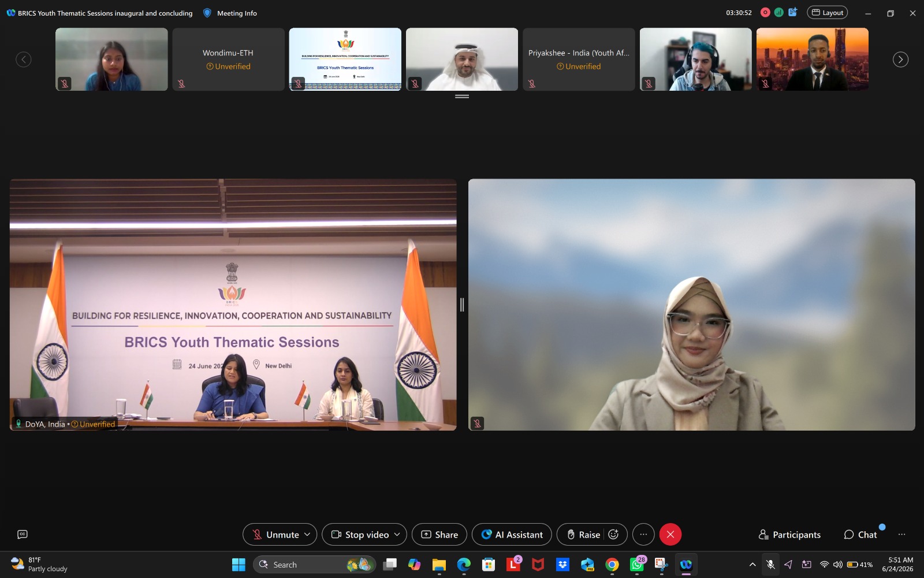Open the Snipping Tool in the taskbar
This screenshot has width=924, height=578.
pos(661,565)
